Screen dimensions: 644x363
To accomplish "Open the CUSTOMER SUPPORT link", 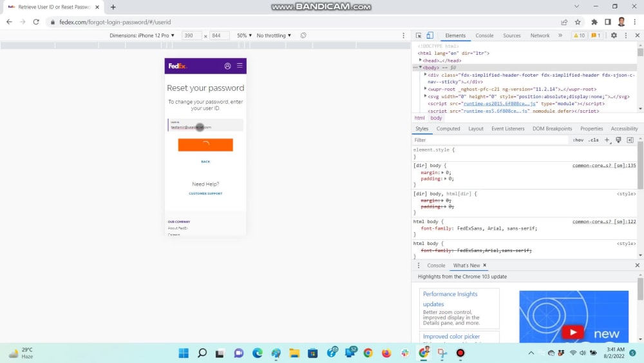I will [205, 193].
